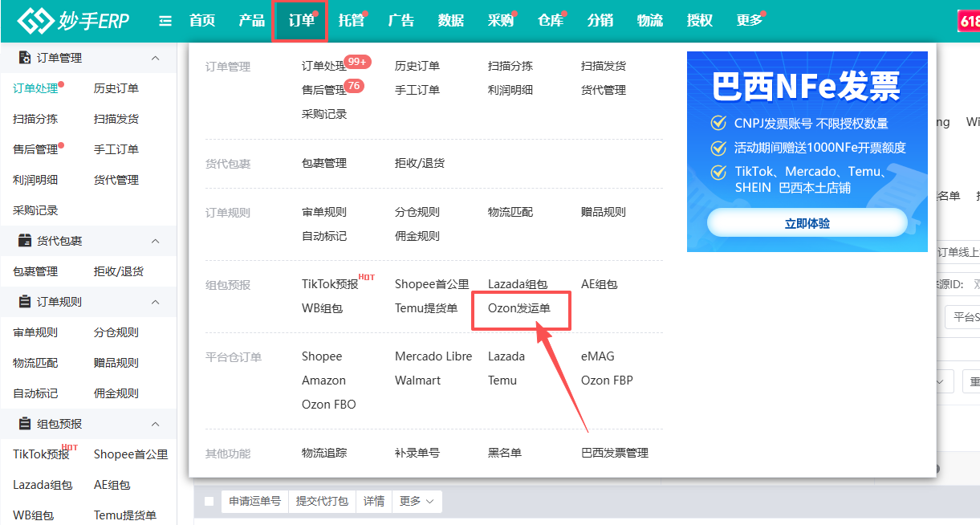The image size is (980, 525).
Task: Open 佣金规则 in the dropdown panel
Action: point(417,236)
